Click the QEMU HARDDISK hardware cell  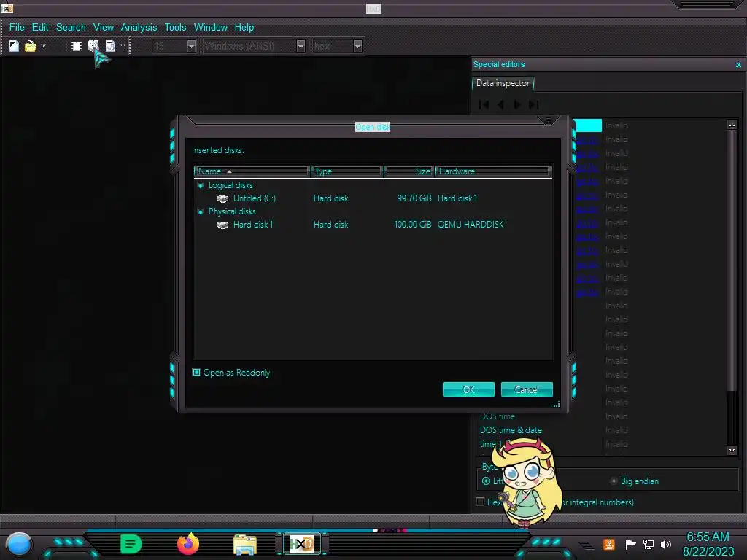click(471, 225)
